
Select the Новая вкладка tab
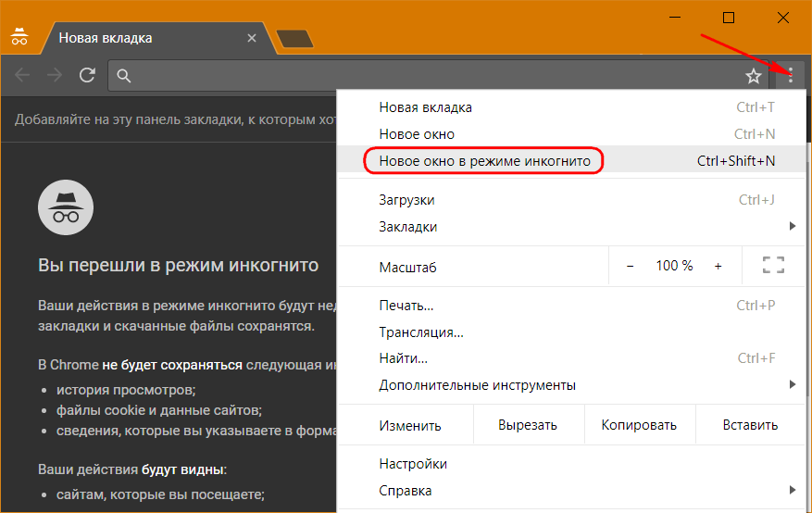pos(139,38)
